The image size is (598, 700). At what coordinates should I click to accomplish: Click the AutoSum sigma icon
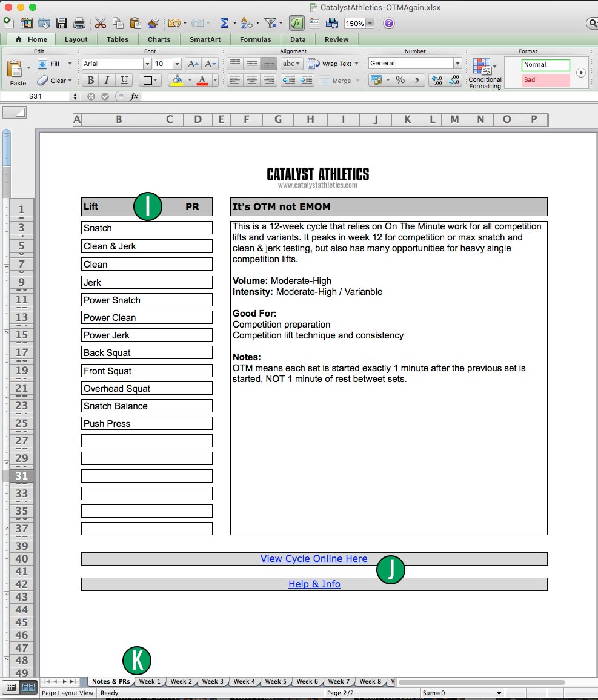(224, 23)
